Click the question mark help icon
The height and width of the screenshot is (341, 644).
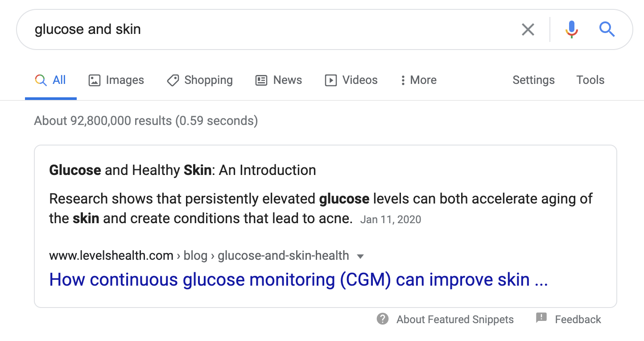(382, 319)
